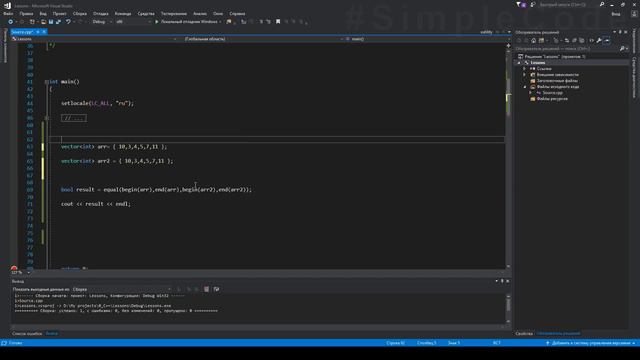Screen dimensions: 640x360
Task: Open the editor zoom percentage dropdown
Action: tap(20, 272)
